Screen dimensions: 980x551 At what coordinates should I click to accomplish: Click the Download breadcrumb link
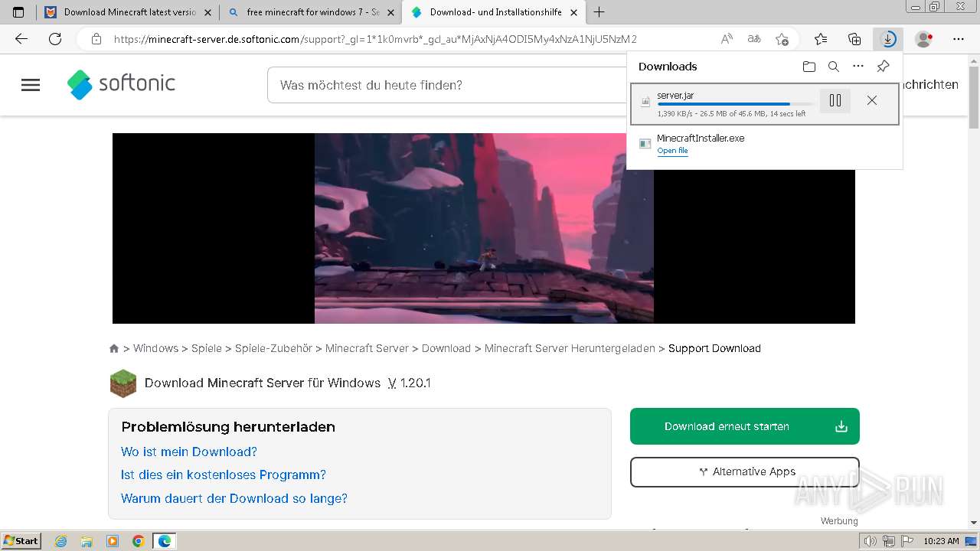[x=446, y=348]
